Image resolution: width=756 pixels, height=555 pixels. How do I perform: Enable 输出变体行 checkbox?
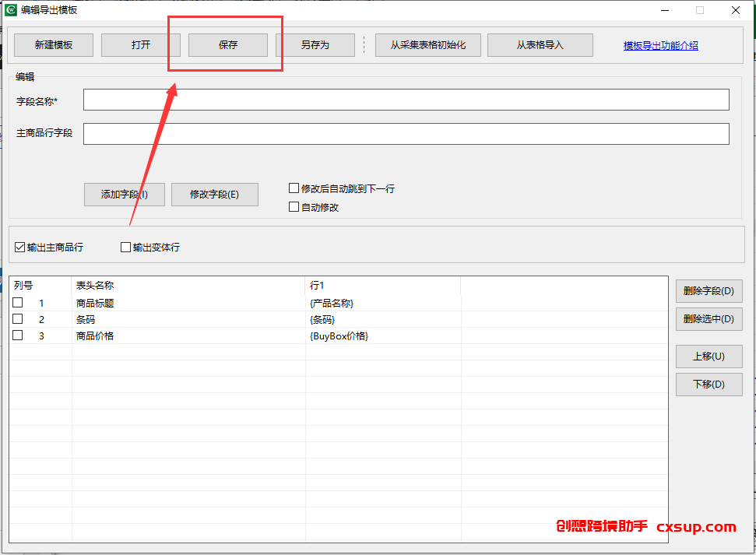125,248
